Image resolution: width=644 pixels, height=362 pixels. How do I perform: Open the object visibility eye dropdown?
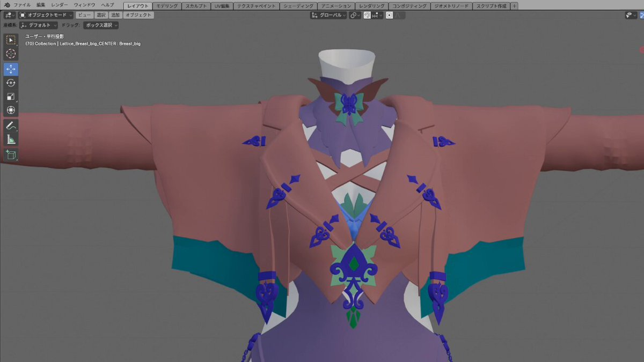631,16
